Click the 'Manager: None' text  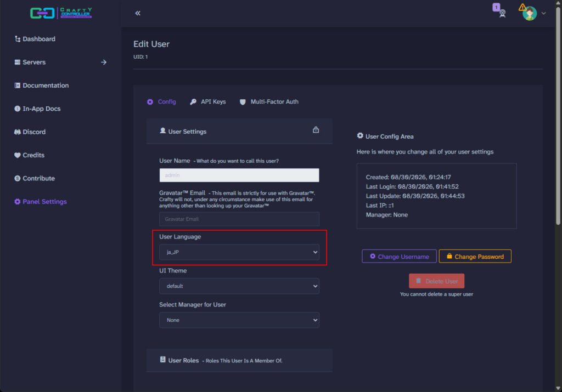(x=387, y=215)
